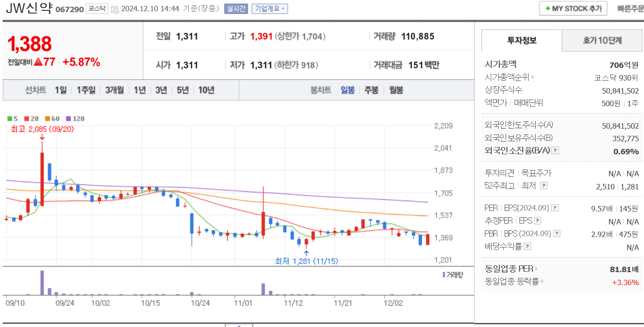Click the 코스닥 market badge next to 067290
This screenshot has width=644, height=327.
point(97,9)
